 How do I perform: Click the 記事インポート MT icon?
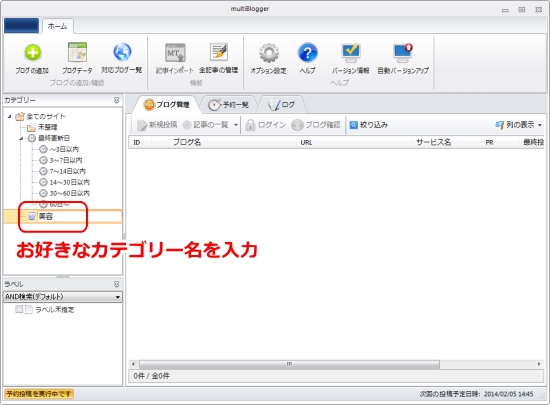coord(175,53)
